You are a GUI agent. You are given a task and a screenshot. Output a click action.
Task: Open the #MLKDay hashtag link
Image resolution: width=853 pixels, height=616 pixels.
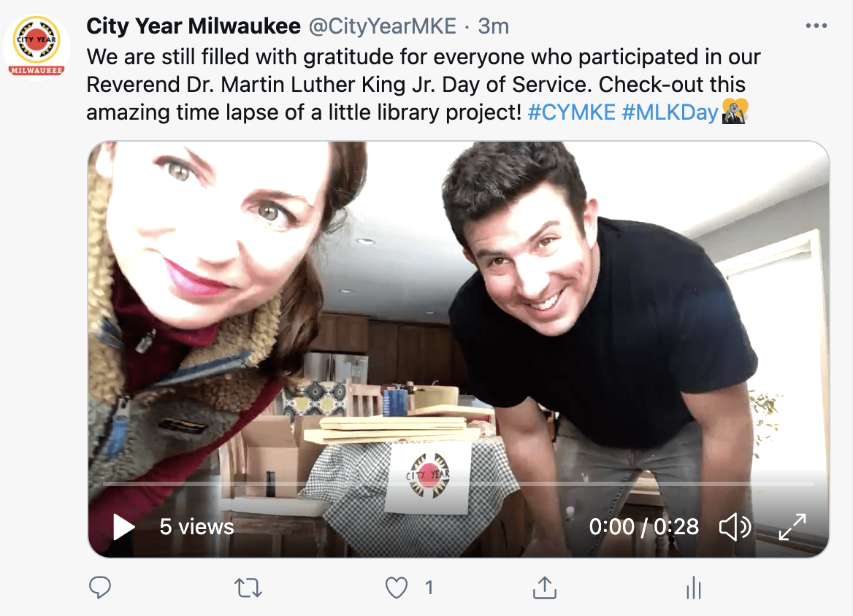670,112
